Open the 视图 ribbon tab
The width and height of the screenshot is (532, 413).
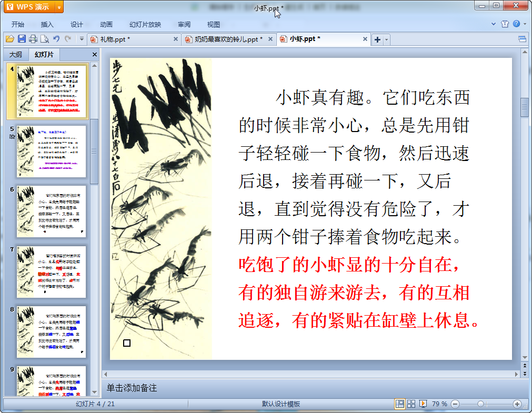click(x=214, y=24)
